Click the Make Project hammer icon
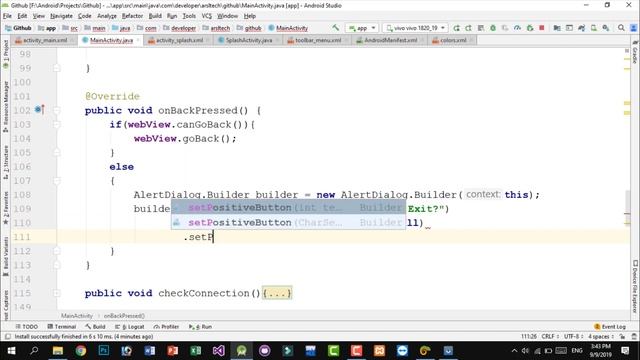The height and width of the screenshot is (360, 640). tap(336, 28)
